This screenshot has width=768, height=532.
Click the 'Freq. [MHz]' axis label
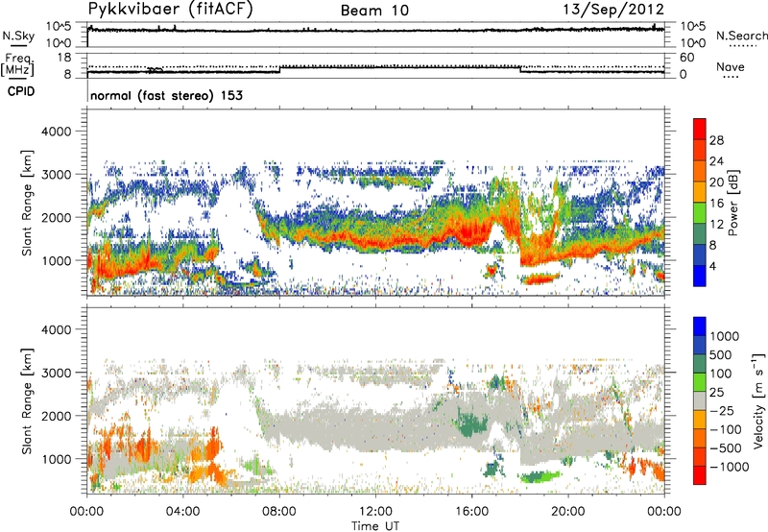click(x=18, y=64)
